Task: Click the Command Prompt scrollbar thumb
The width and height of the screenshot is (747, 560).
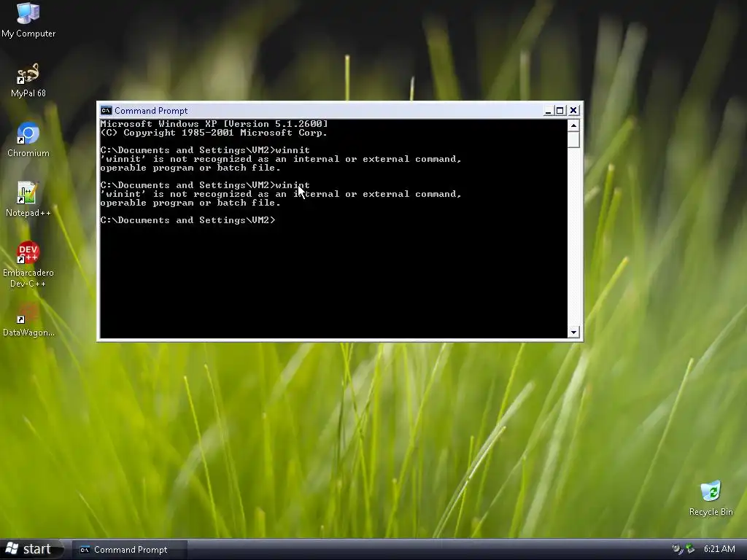Action: point(573,140)
